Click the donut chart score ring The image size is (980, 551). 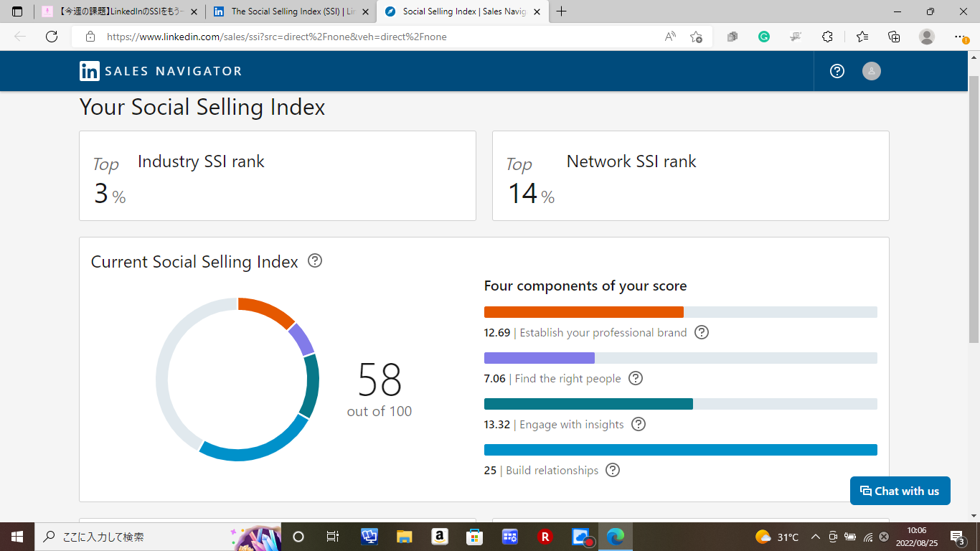click(x=237, y=379)
